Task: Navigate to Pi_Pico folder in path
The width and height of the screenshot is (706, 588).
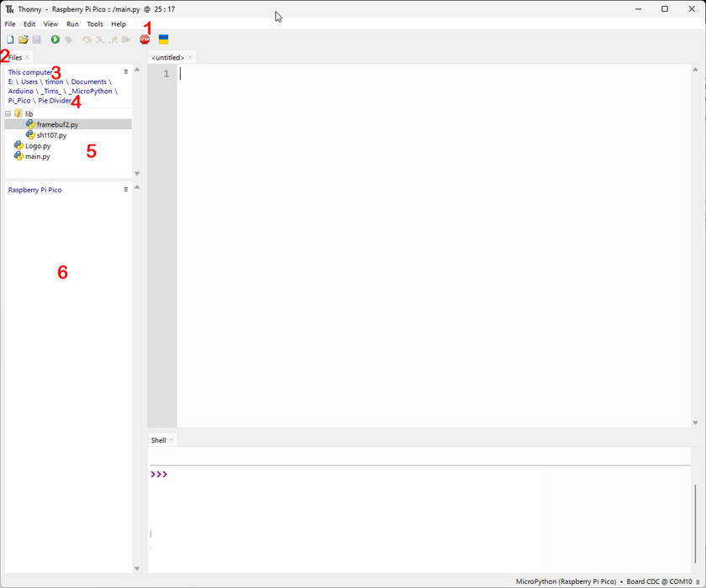Action: [x=19, y=101]
